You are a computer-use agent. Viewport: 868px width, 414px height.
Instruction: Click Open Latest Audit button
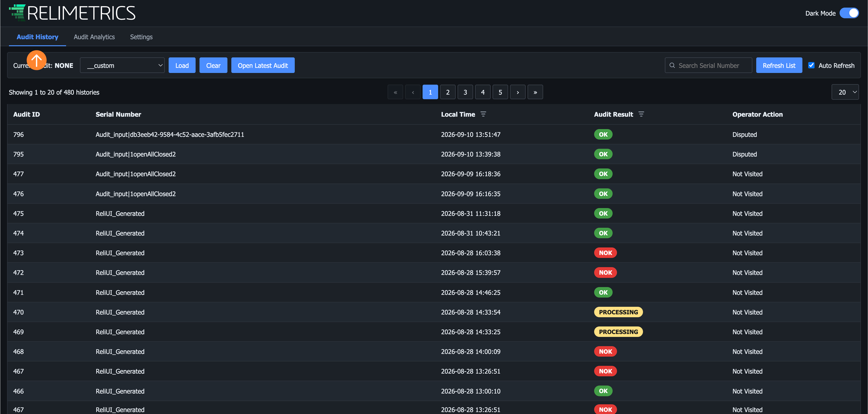pos(263,65)
